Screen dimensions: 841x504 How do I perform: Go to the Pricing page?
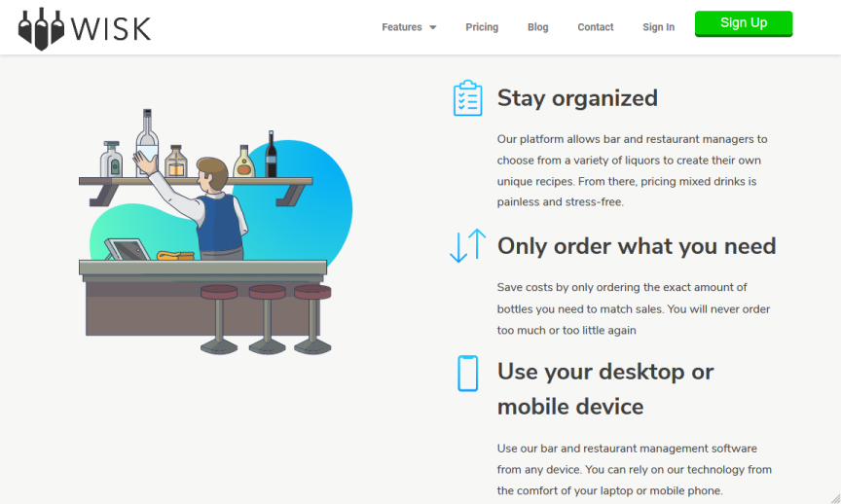point(482,27)
